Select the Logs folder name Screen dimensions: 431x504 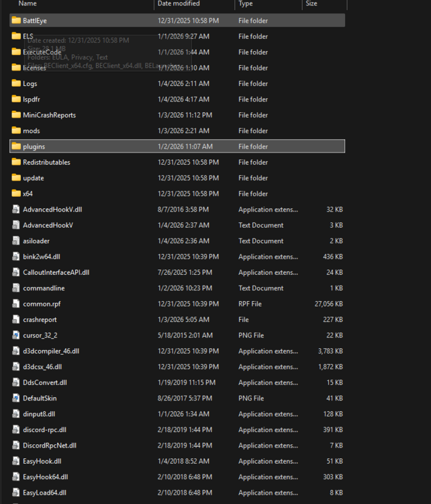pyautogui.click(x=30, y=83)
